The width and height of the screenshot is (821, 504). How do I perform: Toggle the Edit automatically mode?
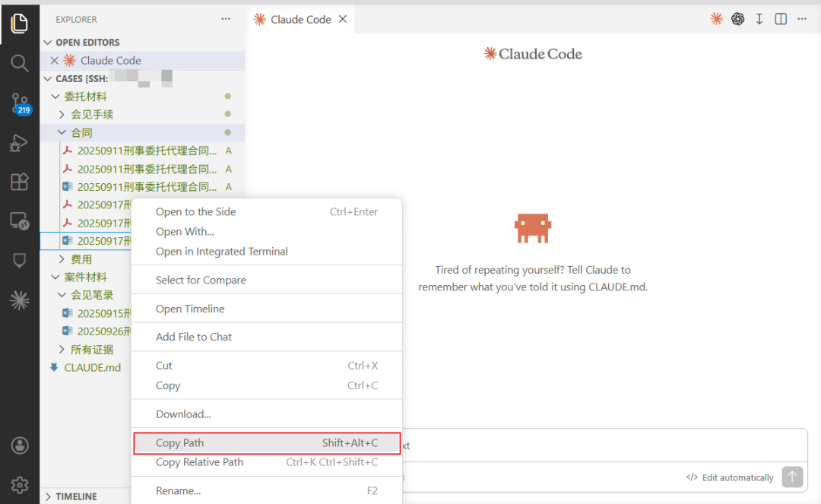coord(730,477)
